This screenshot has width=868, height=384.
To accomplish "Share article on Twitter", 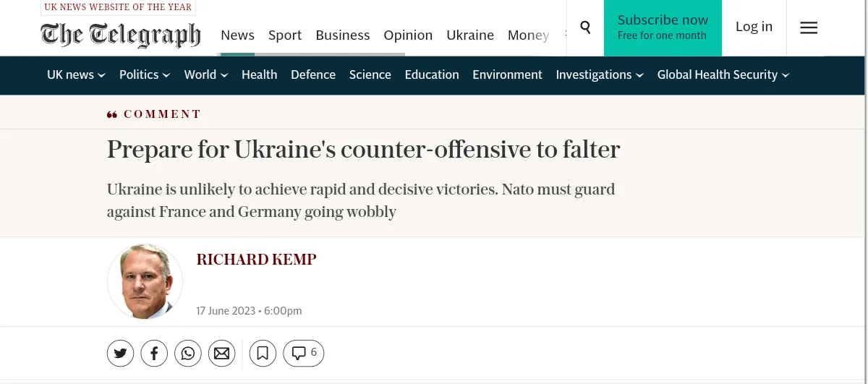I will click(x=120, y=353).
